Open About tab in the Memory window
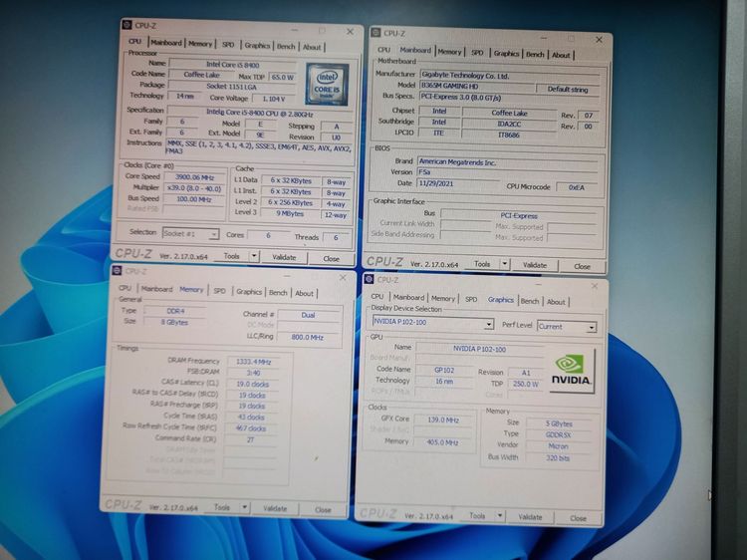Screen dimensions: 747x560 (305, 293)
